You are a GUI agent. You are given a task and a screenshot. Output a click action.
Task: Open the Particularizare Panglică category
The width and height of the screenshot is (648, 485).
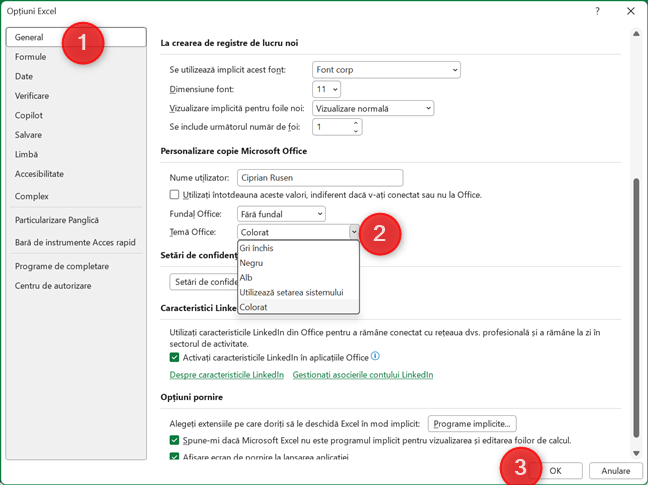(59, 220)
